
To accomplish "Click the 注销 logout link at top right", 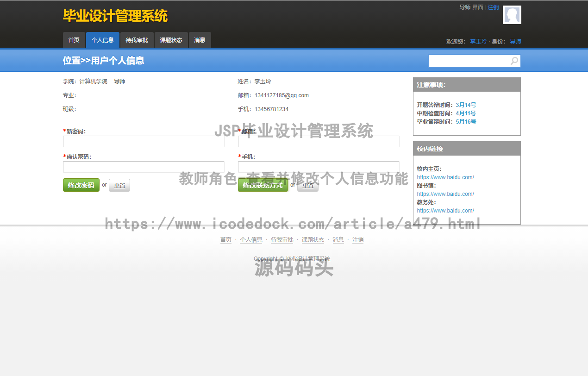I will [x=493, y=7].
